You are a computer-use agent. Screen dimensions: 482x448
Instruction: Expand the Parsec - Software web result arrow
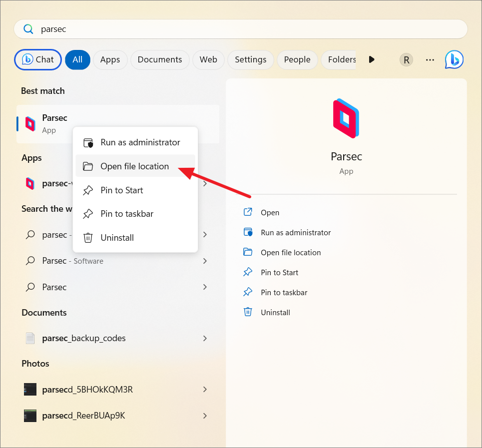[x=205, y=261]
